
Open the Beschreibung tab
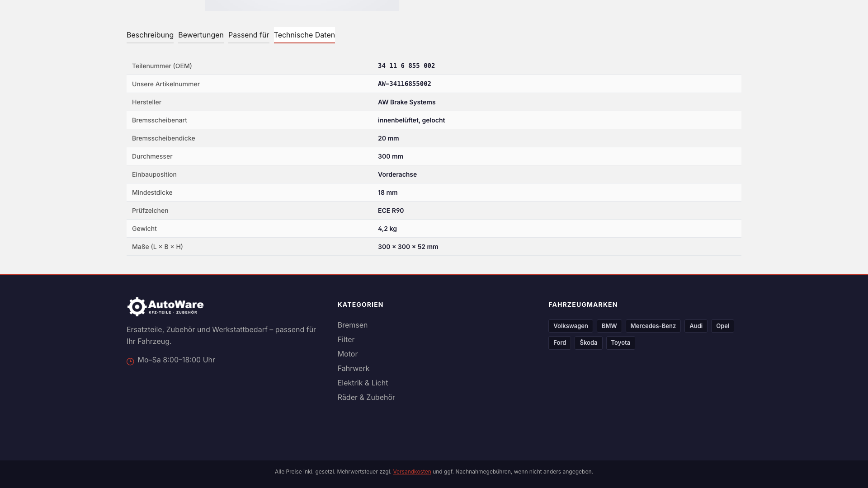[x=150, y=35]
